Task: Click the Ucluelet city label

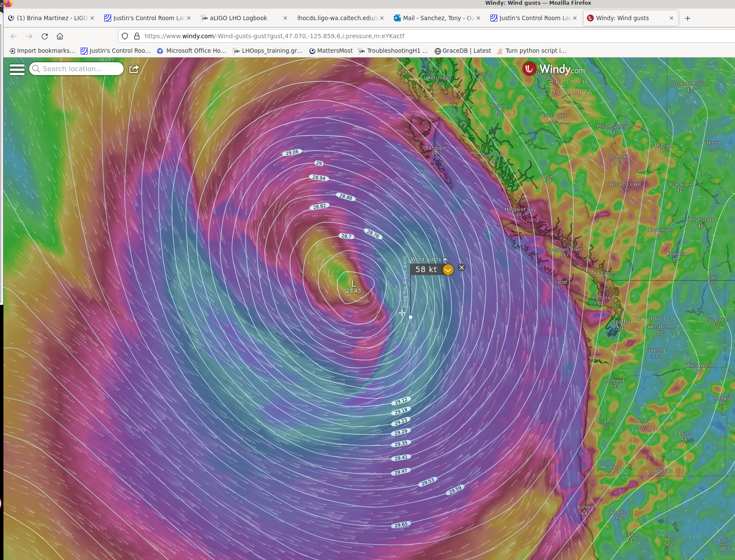Action: pyautogui.click(x=558, y=285)
